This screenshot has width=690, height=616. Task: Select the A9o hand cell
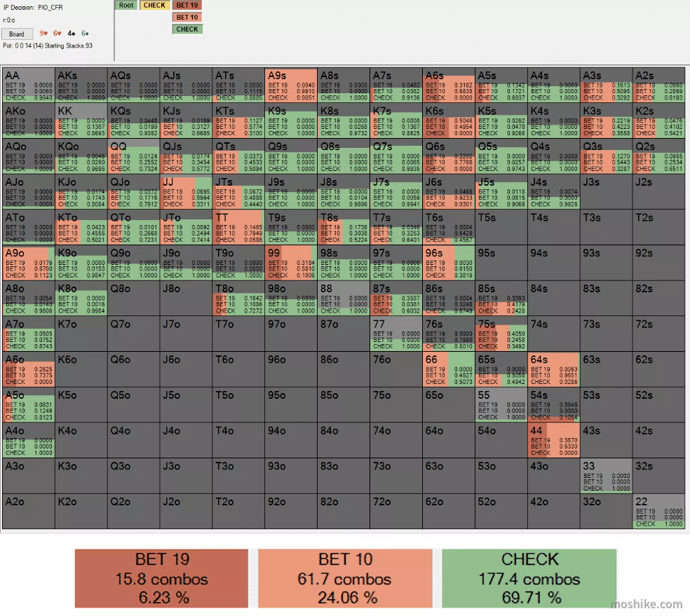click(29, 263)
